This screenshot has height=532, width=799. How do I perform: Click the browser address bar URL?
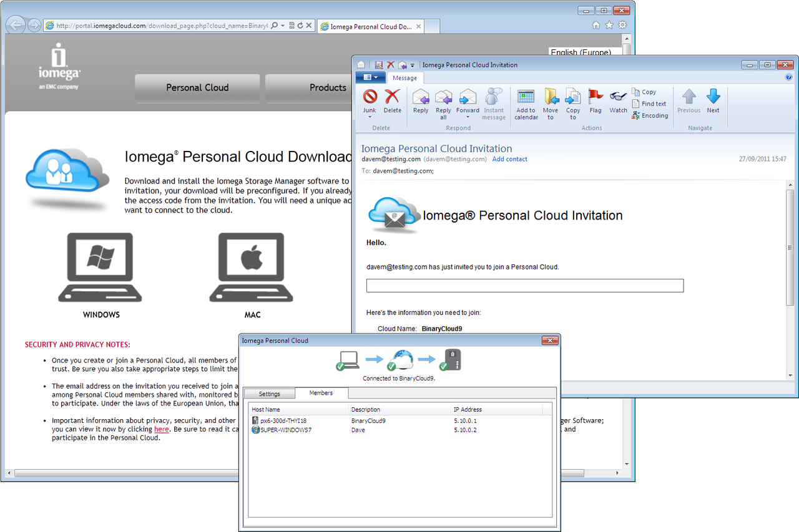tap(162, 26)
